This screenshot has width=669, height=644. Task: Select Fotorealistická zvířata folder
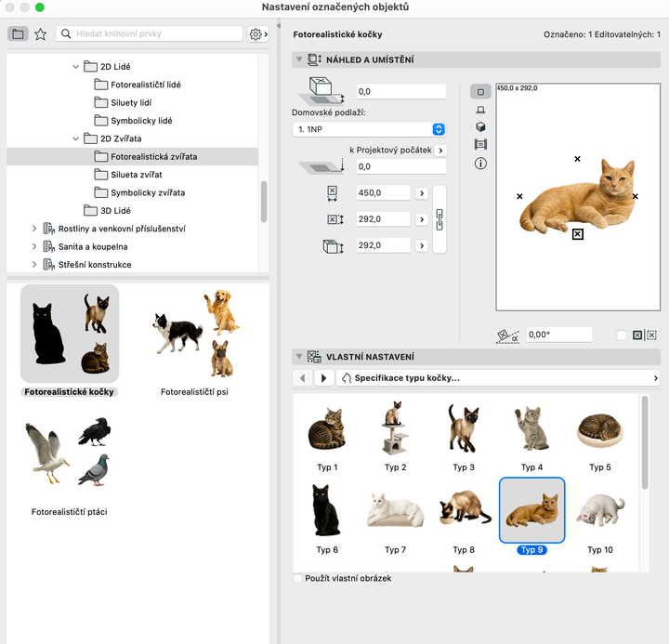(x=132, y=157)
